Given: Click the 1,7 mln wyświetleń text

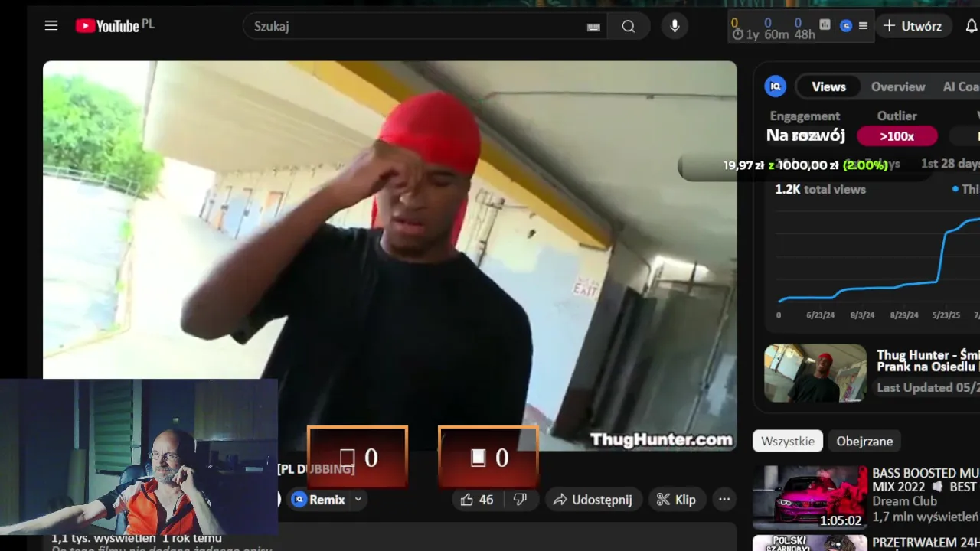Looking at the screenshot, I should (x=926, y=517).
